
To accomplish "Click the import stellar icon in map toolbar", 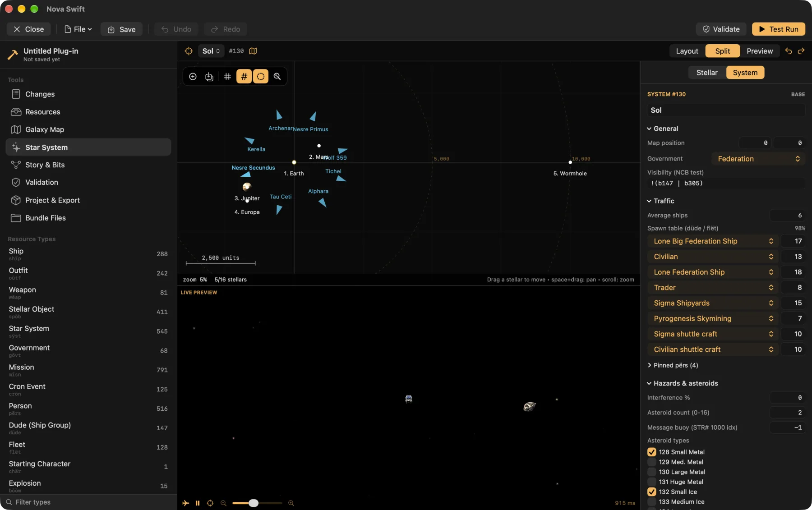I will [209, 77].
